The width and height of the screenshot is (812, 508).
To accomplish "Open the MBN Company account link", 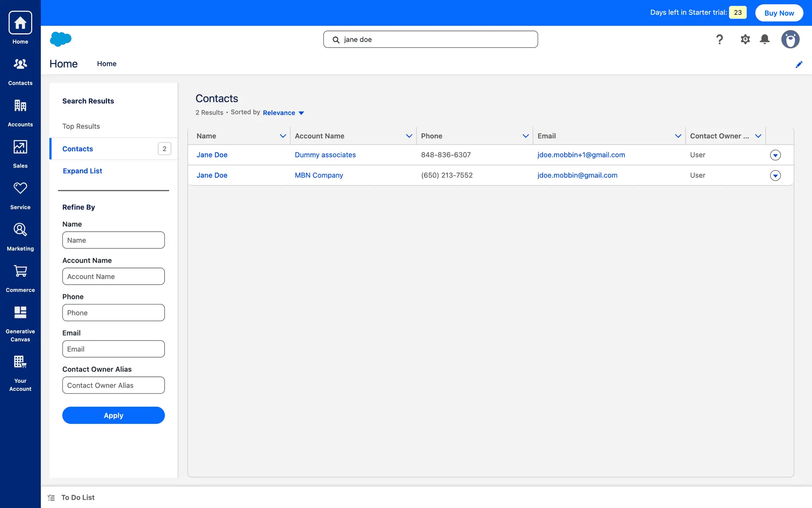I will [x=318, y=175].
